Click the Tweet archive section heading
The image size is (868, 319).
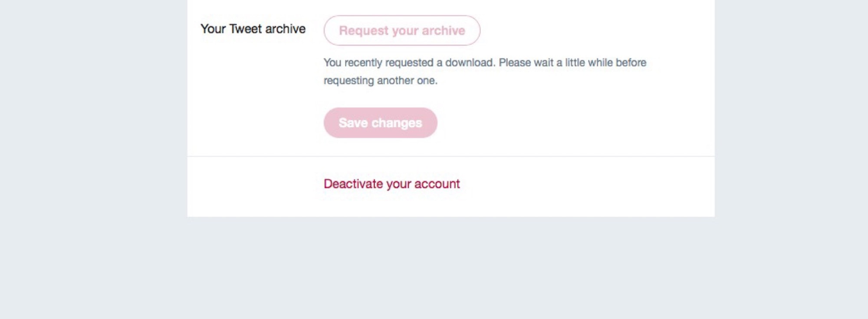[x=253, y=28]
